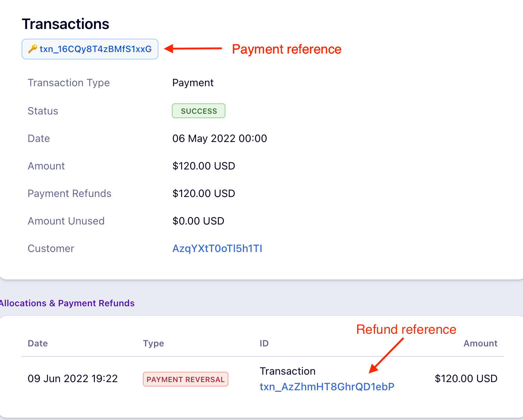Click the Type column header
This screenshot has height=420, width=523.
(153, 343)
